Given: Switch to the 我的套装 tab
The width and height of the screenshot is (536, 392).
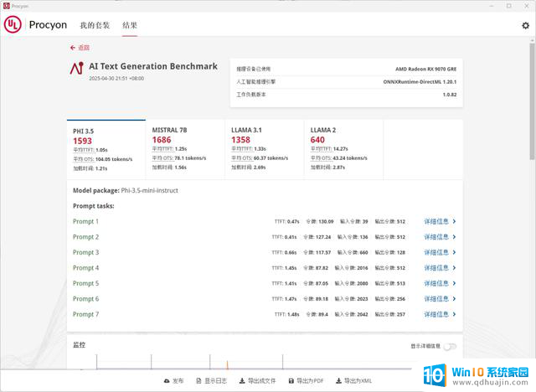Looking at the screenshot, I should pos(95,25).
